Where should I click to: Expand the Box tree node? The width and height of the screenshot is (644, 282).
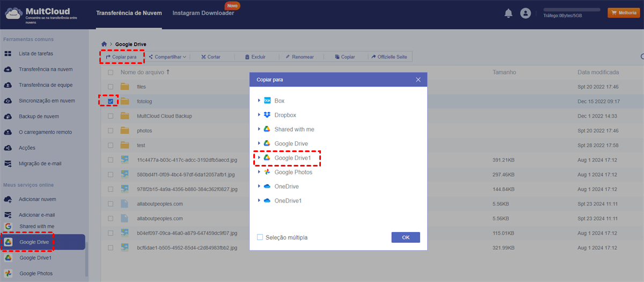259,100
